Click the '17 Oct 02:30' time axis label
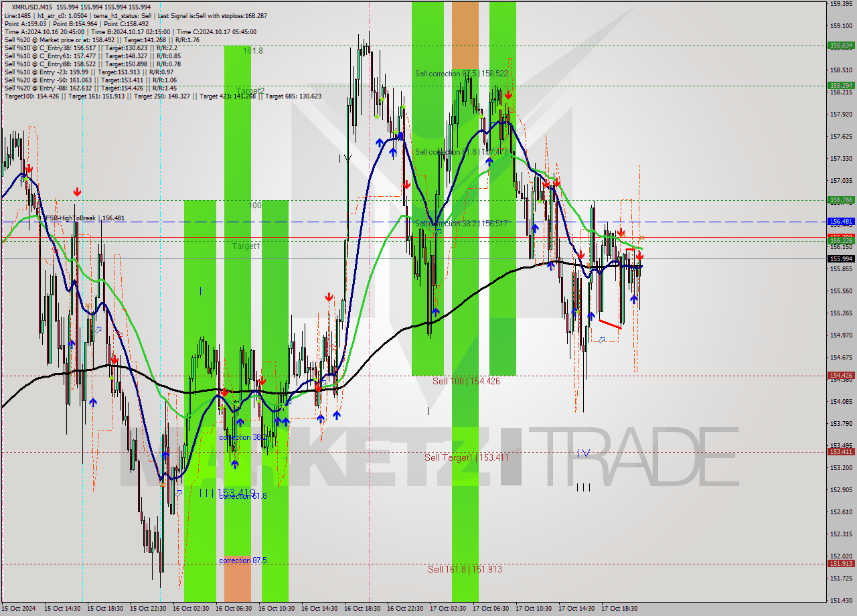 click(448, 609)
